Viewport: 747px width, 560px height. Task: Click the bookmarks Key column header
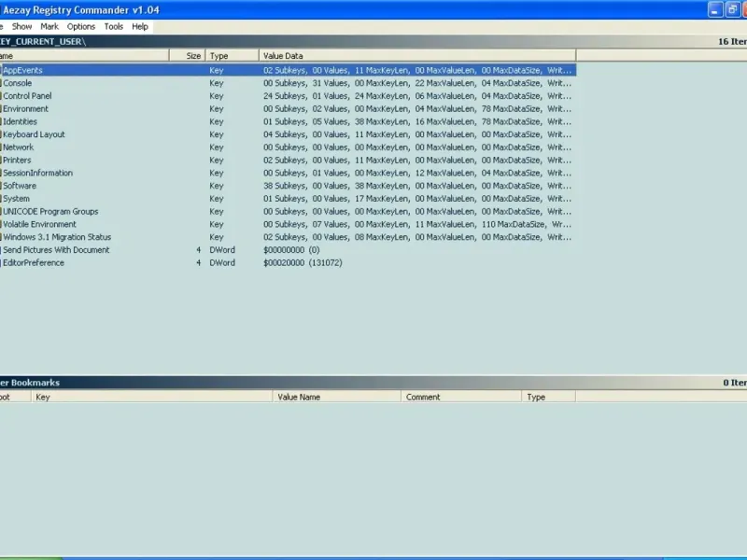[x=152, y=397]
